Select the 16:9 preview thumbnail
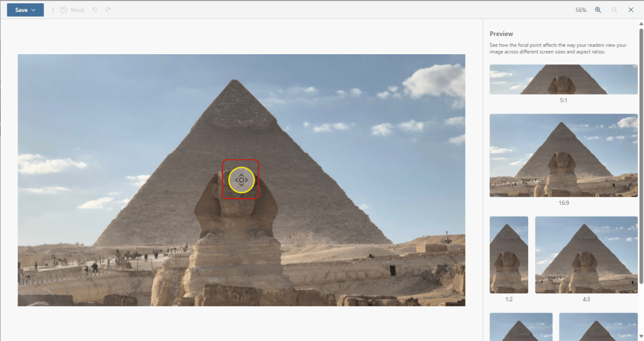Screen dimensions: 644x341 click(563, 155)
